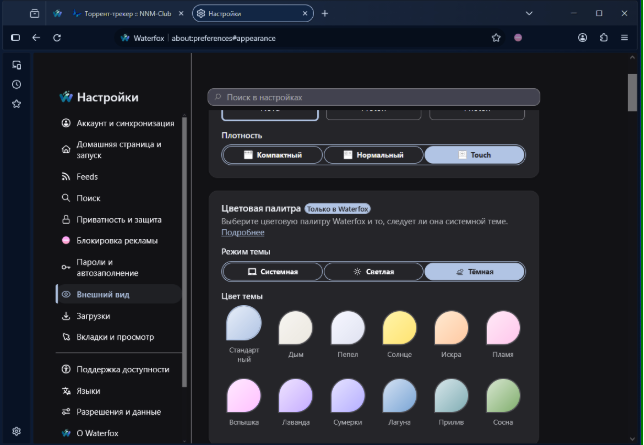Pick the Сумерки theme color

348,396
